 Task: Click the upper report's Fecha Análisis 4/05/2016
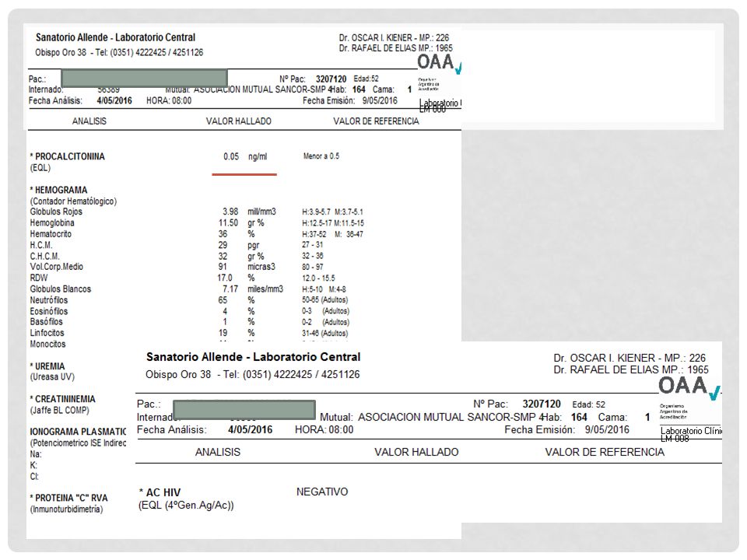click(114, 101)
